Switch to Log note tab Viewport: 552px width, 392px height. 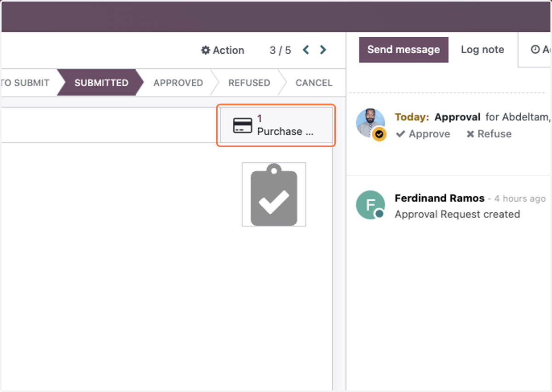(x=483, y=50)
